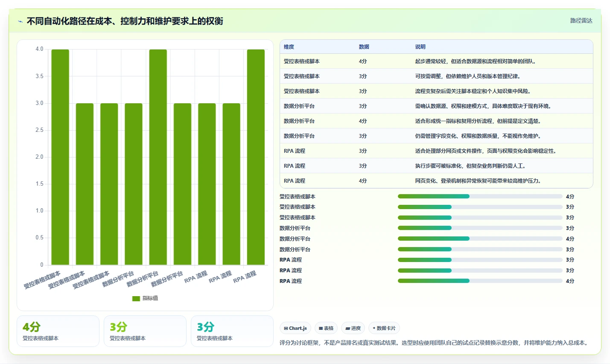610x364 pixels.
Task: Click RPA 流程 in the 执行步骤可被标准化 table row
Action: click(295, 166)
